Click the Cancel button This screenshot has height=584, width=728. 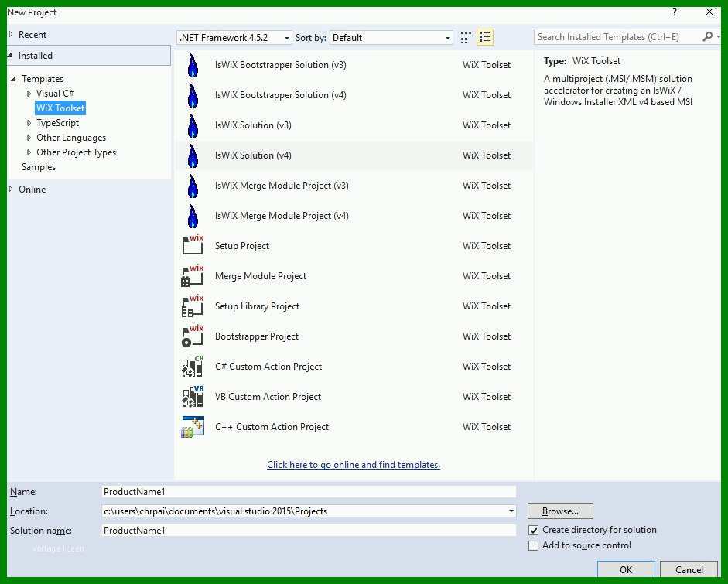click(x=689, y=569)
